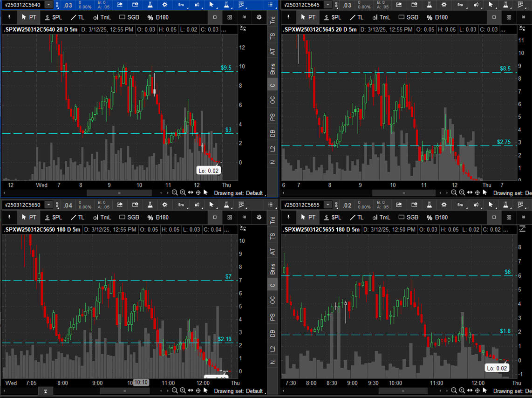Open 5m timeframe dropdown in bottom-left chart

click(181, 205)
